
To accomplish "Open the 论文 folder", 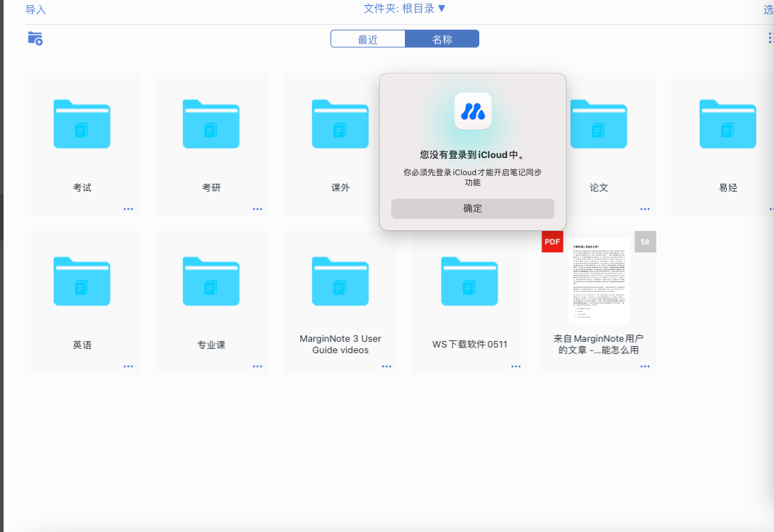I will click(x=599, y=124).
